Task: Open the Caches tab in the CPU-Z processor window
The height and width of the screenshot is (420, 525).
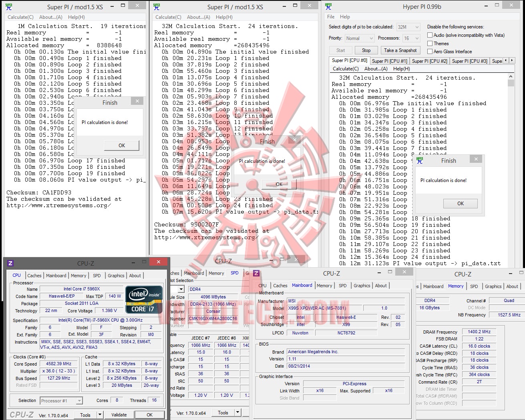Action: tap(34, 276)
